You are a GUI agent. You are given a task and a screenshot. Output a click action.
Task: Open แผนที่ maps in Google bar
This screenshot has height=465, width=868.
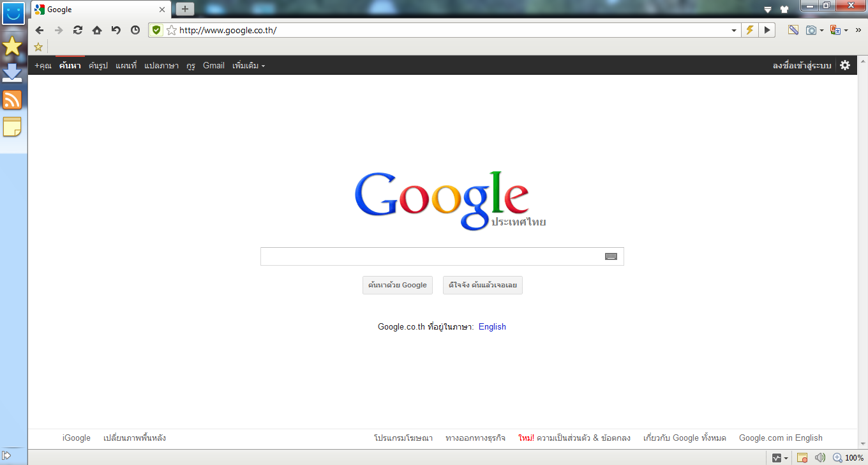click(126, 65)
